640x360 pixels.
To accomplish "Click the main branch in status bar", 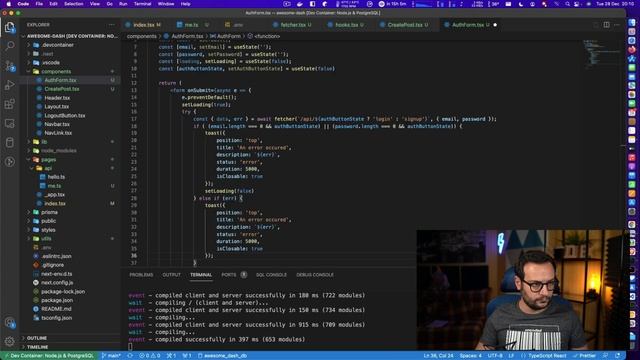I will coord(111,356).
